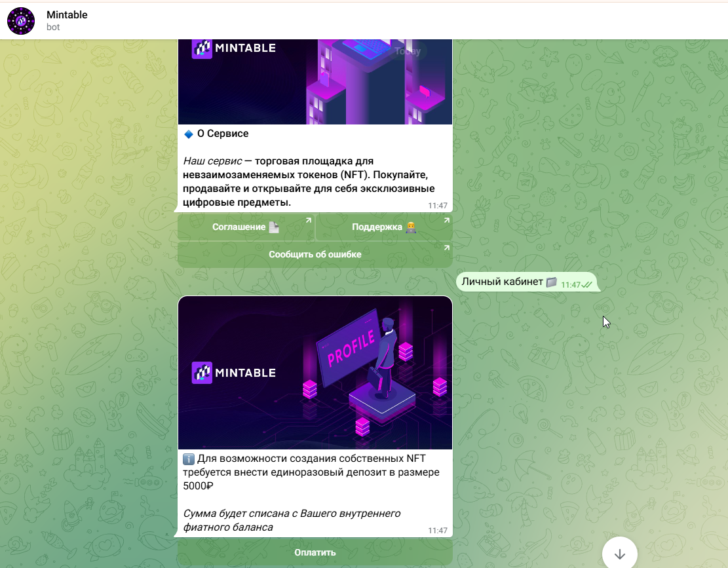
Task: Click the external link arrow on Поддержка
Action: tap(447, 220)
